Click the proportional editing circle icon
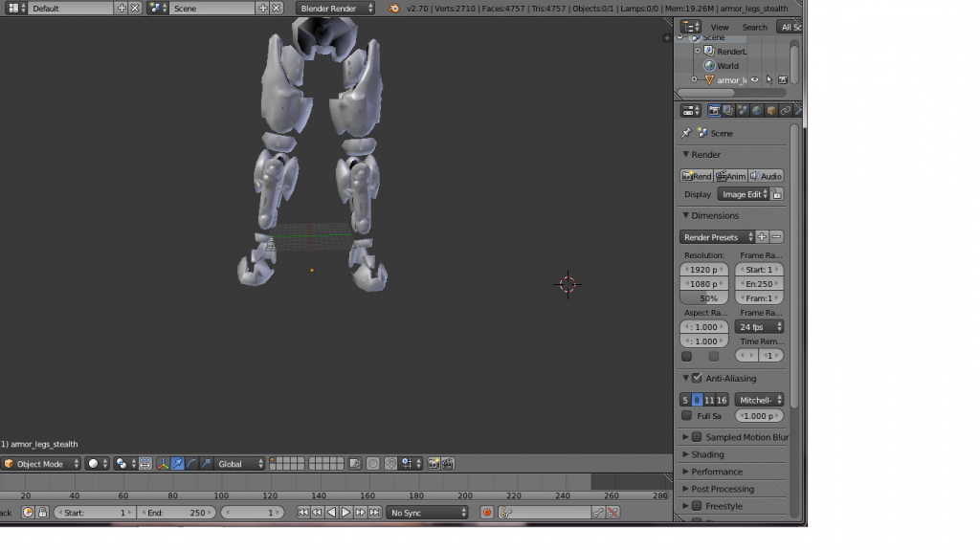Viewport: 980px width, 550px height. [373, 464]
